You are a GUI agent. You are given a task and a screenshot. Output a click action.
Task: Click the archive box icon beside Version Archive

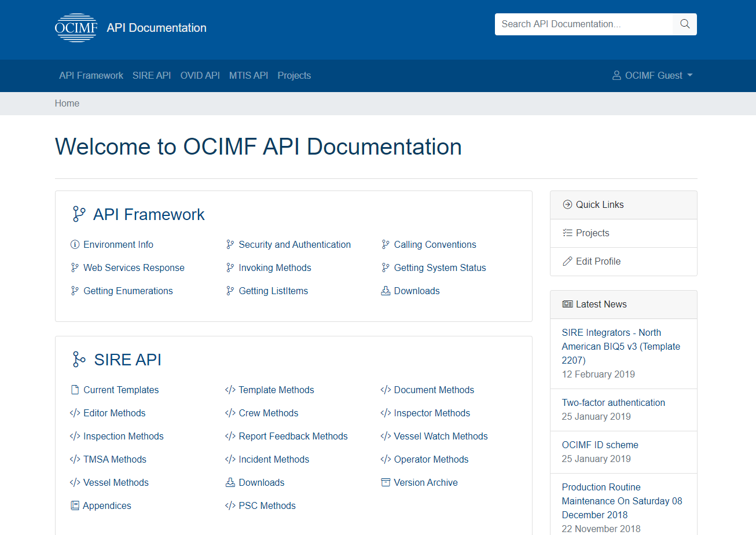click(386, 482)
